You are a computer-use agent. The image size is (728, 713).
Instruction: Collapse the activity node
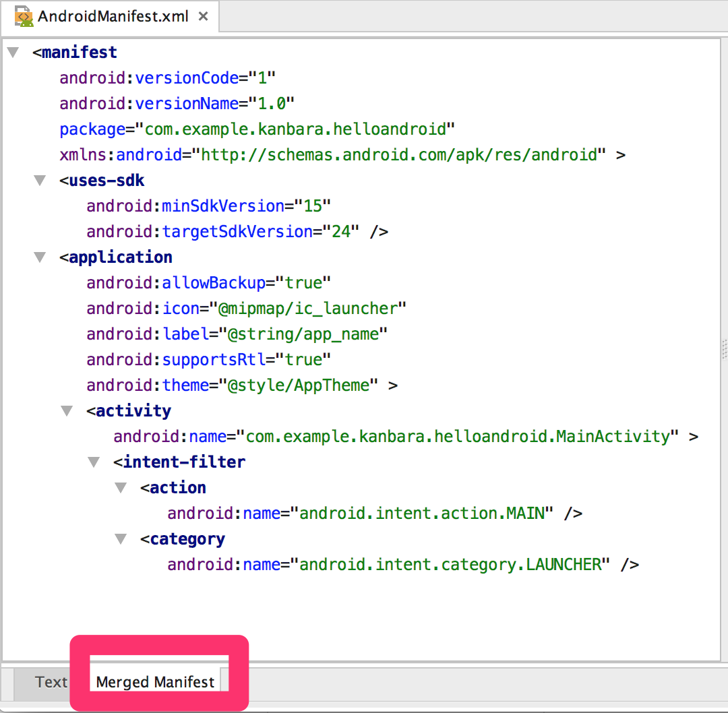[67, 411]
